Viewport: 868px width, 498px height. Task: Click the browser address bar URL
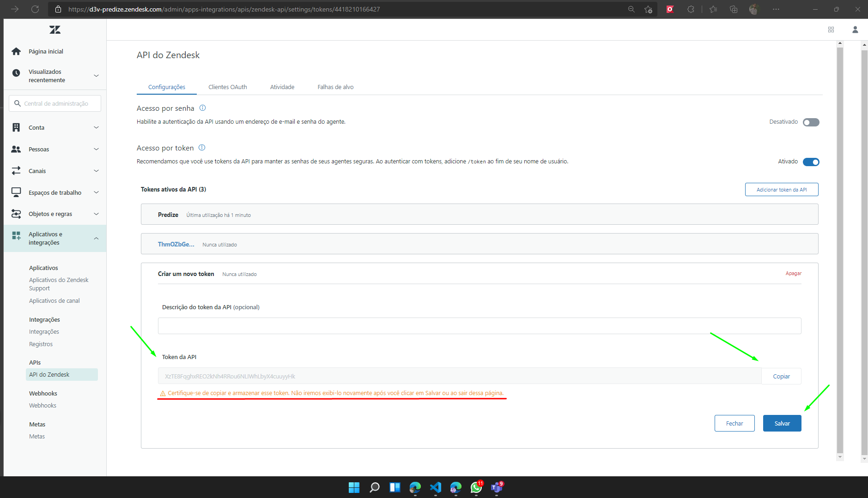(224, 9)
